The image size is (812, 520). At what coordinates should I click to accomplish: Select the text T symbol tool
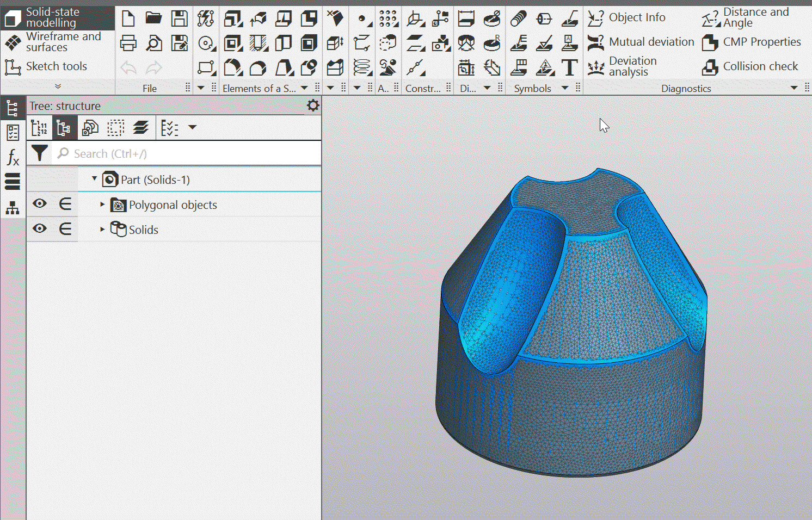[x=569, y=67]
